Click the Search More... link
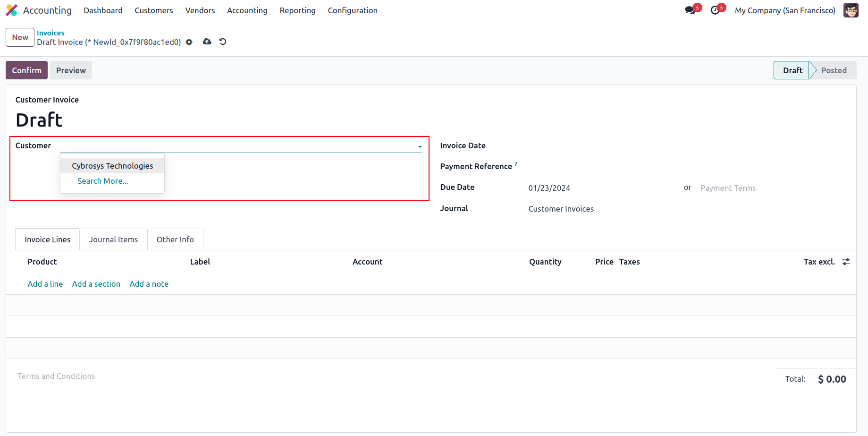This screenshot has height=436, width=868. 103,181
